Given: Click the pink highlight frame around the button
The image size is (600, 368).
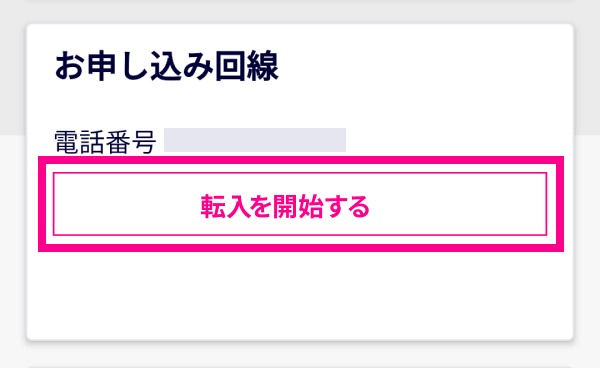Looking at the screenshot, I should click(x=301, y=160).
